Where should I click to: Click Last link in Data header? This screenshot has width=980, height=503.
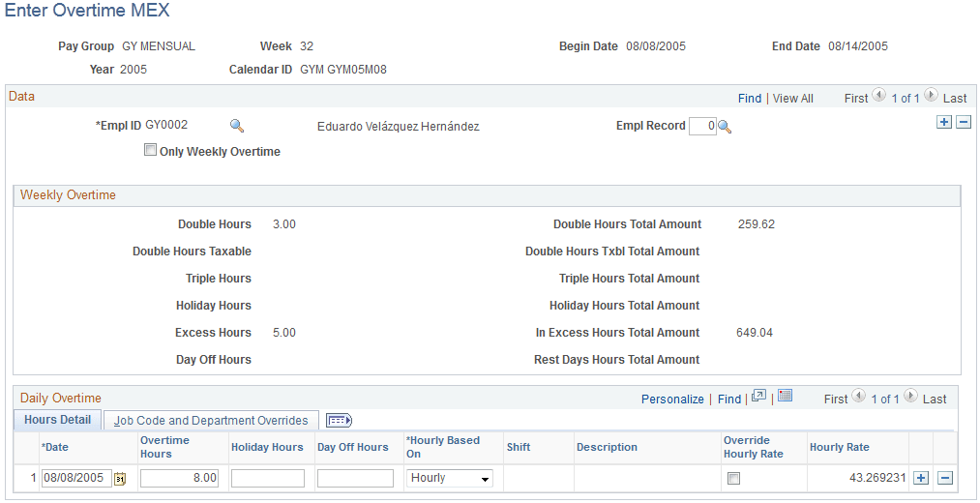[x=955, y=98]
